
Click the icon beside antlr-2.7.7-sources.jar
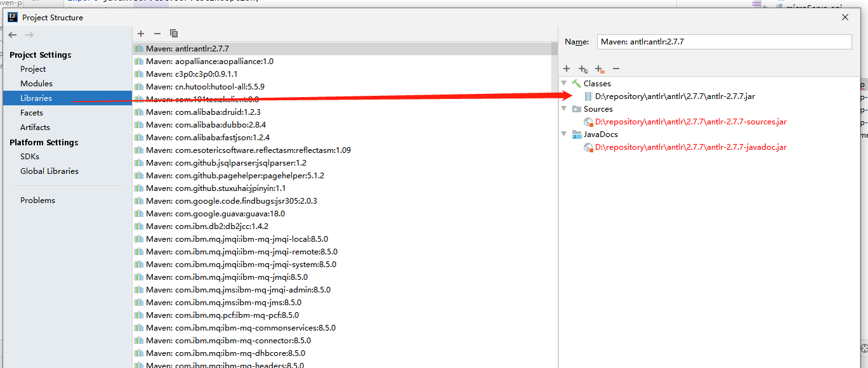coord(588,121)
